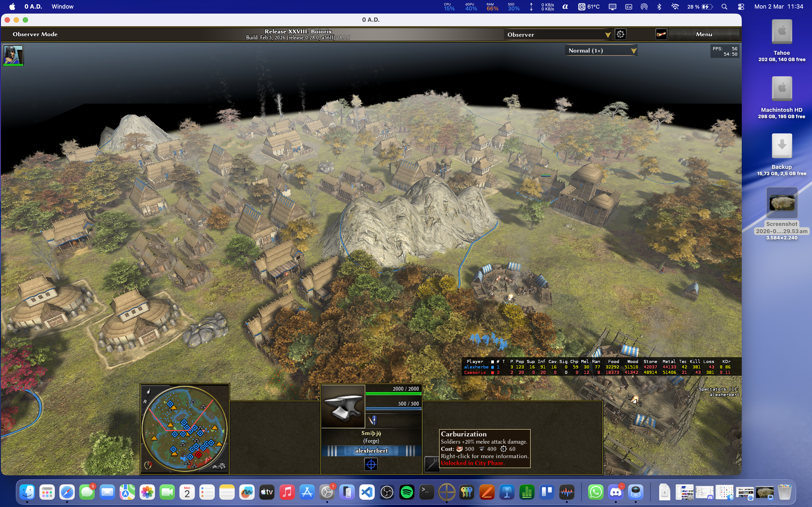Toggle macOS Control Center in menu bar

click(741, 7)
